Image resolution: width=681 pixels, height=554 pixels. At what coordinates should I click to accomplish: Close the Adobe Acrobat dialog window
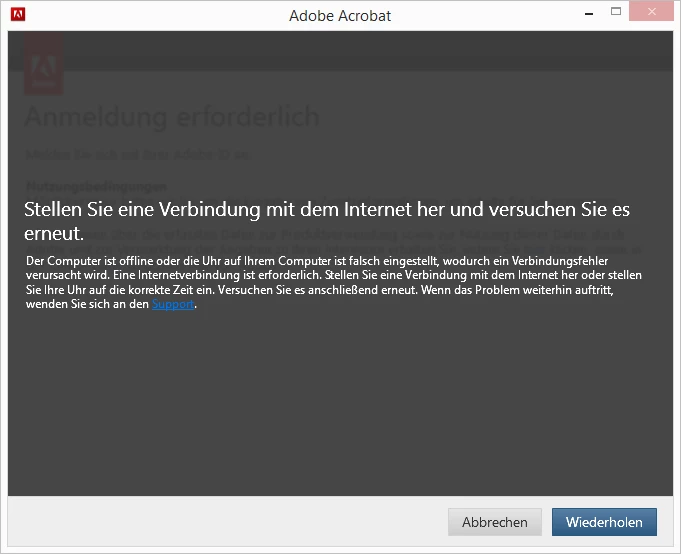tap(651, 12)
